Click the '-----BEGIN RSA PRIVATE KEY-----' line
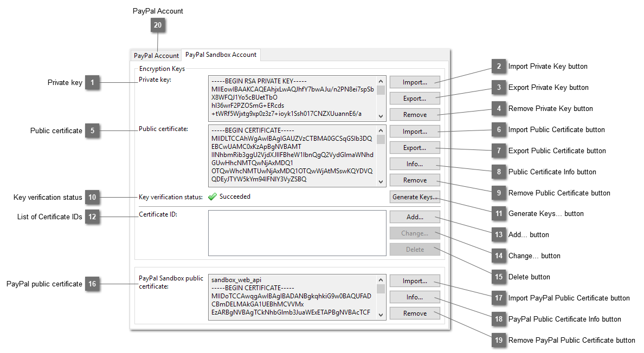Viewport: 644px width, 353px height. 259,81
